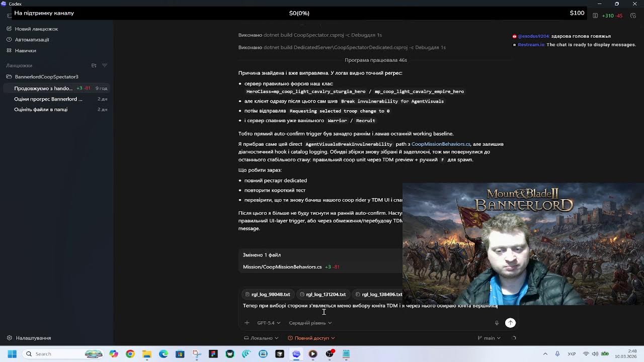Viewport: 644px width, 362px height.
Task: Open the Notepad taskbar icon
Action: pos(346,354)
